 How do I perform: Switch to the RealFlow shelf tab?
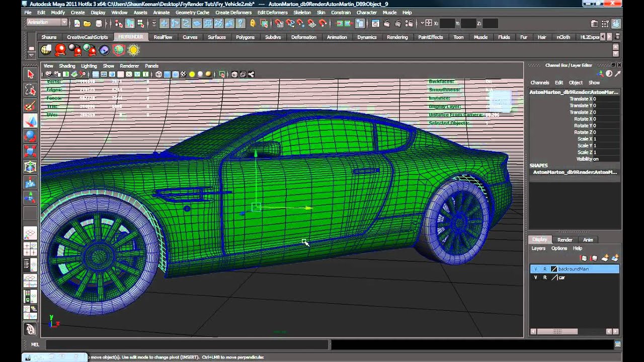click(163, 37)
